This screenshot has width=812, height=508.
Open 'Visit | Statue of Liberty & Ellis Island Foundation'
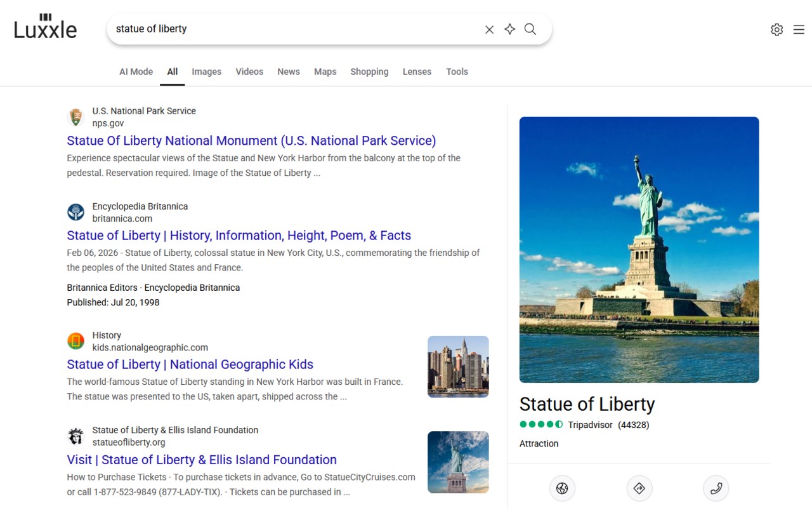202,460
